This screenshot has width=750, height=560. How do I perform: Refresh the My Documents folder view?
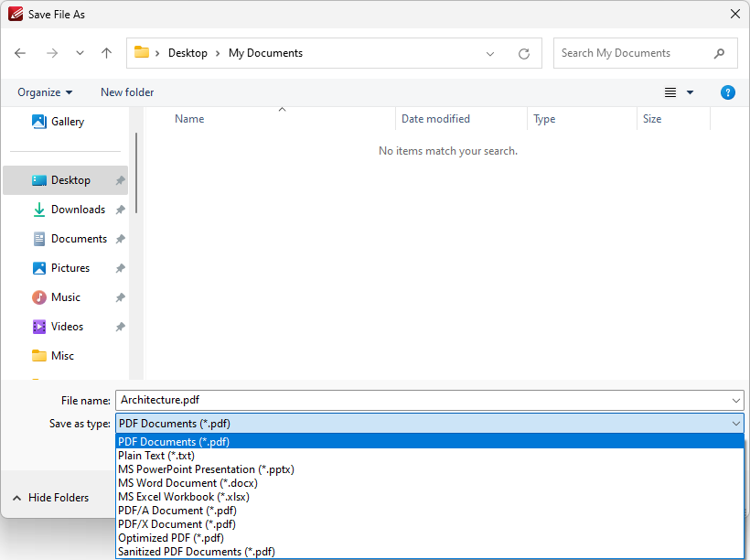pyautogui.click(x=524, y=54)
